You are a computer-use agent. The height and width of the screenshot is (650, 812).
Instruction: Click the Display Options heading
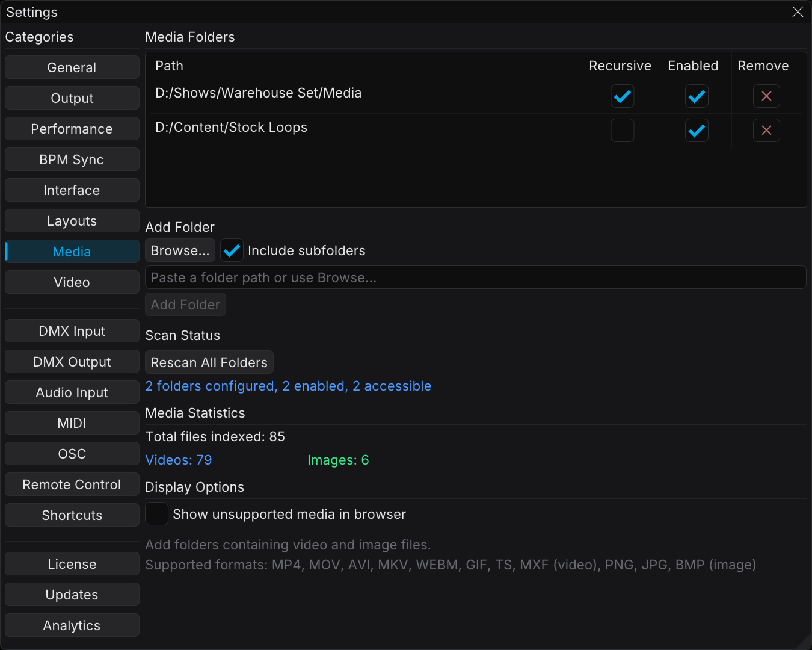(195, 487)
